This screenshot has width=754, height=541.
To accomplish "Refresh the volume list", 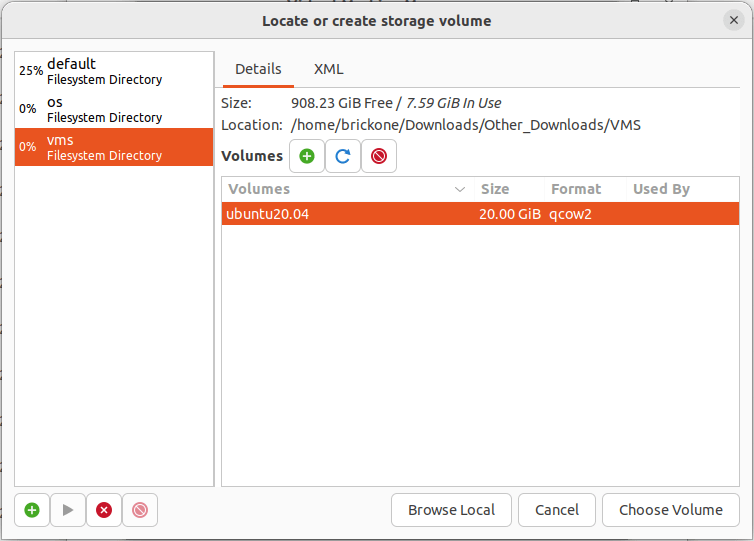I will (343, 156).
